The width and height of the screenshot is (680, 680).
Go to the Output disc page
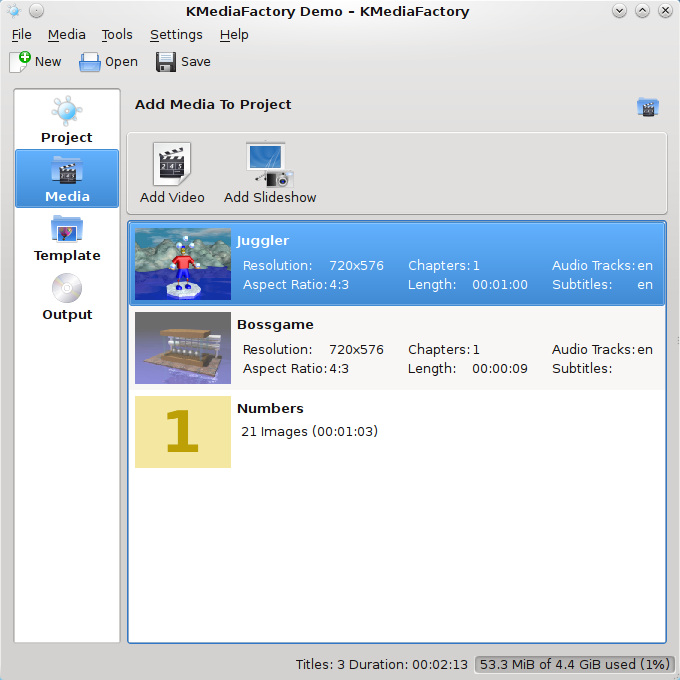point(67,297)
